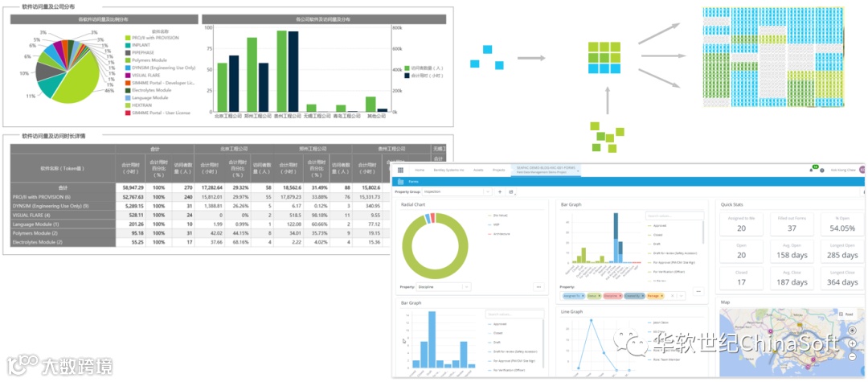
Task: Open the notifications bell with green badge
Action: coord(812,170)
